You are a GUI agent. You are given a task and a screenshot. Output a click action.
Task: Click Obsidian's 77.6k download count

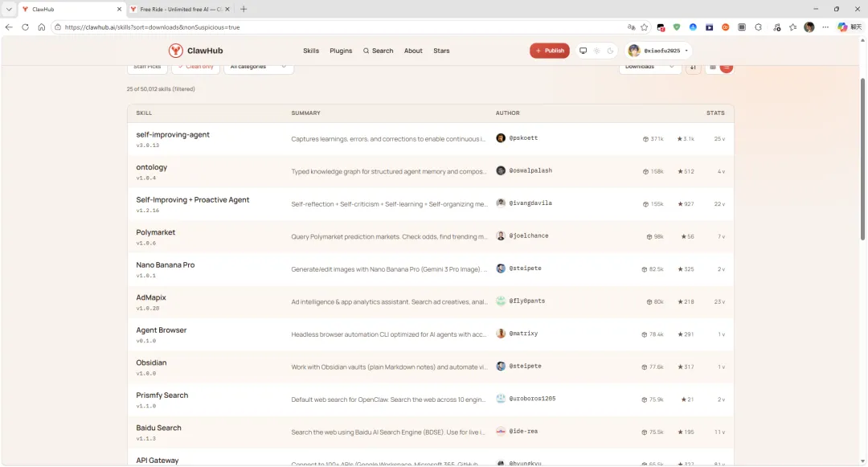[x=653, y=367]
